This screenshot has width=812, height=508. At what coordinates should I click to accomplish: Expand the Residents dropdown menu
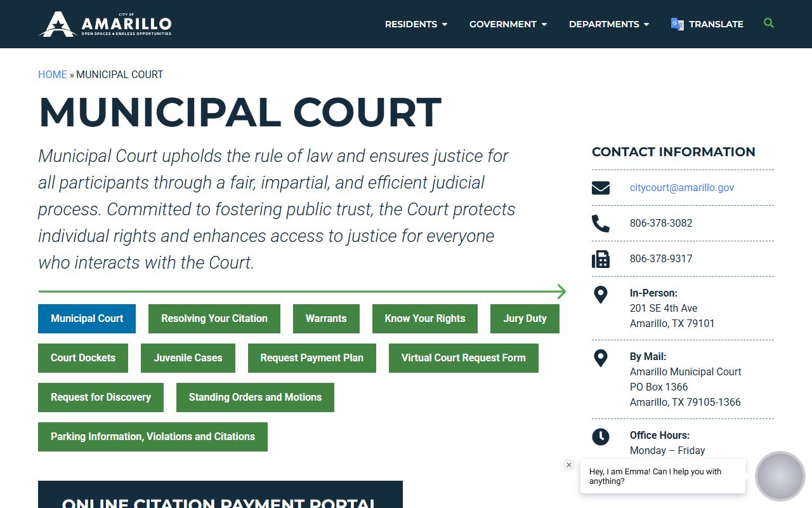coord(416,24)
